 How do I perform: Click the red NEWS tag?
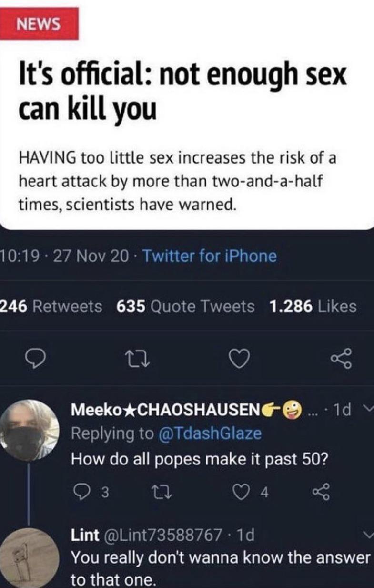point(39,24)
